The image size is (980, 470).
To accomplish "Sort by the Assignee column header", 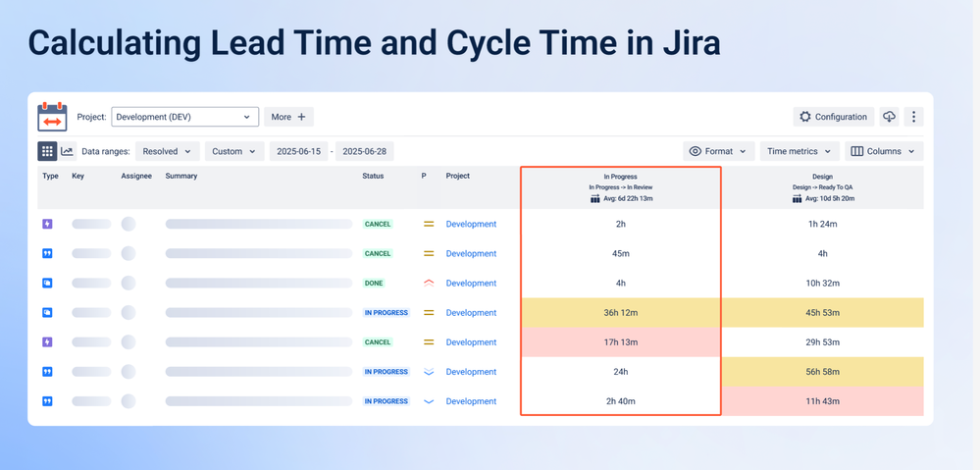I will [136, 177].
